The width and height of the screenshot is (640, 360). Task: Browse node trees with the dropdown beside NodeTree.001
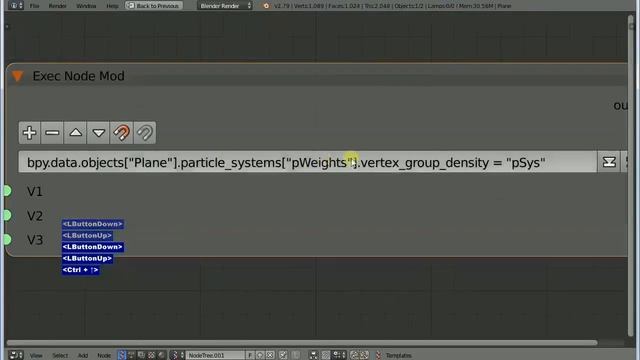[177, 355]
